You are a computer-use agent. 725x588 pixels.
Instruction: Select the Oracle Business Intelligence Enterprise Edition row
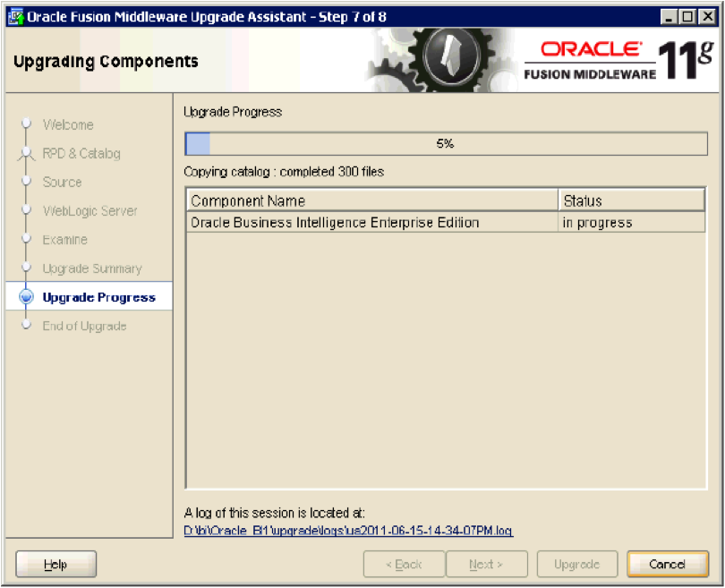[x=446, y=222]
